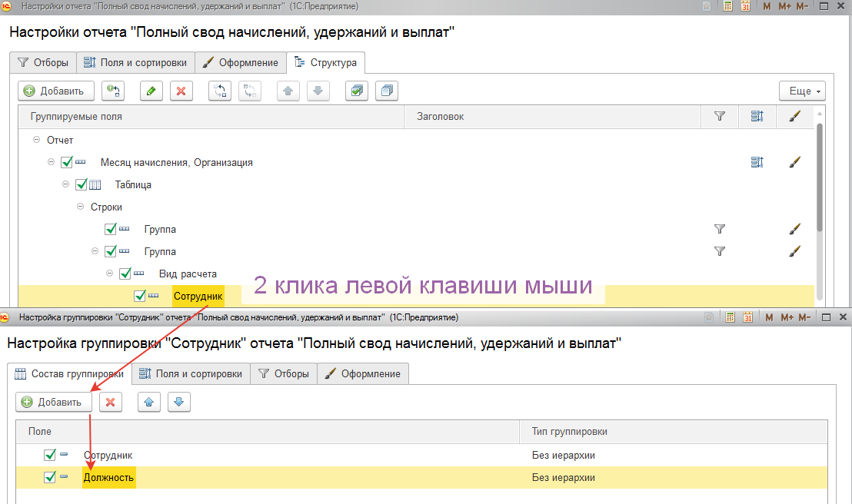Click Добавить in Состав группировки tab
This screenshot has width=852, height=504.
pyautogui.click(x=53, y=402)
